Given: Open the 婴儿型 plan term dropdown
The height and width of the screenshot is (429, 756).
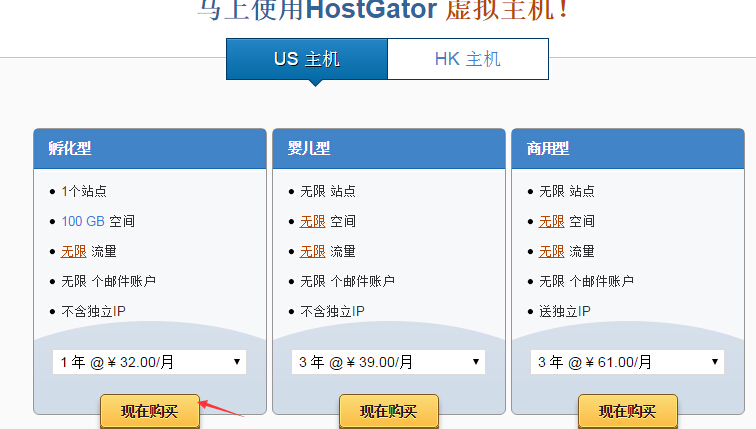Looking at the screenshot, I should tap(388, 362).
